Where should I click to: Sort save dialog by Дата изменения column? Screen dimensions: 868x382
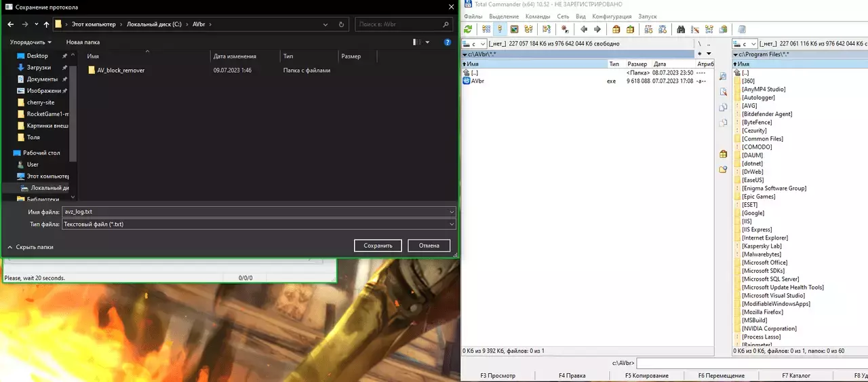[x=235, y=56]
